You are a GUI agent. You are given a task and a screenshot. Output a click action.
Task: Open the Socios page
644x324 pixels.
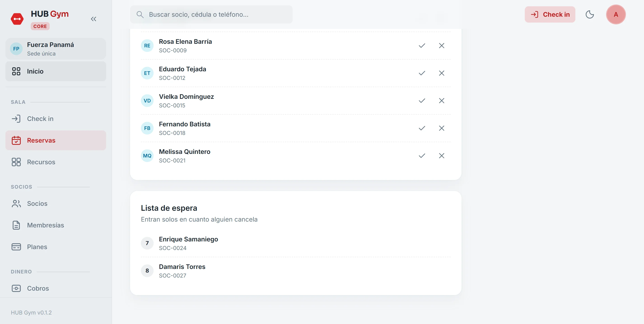click(56, 204)
